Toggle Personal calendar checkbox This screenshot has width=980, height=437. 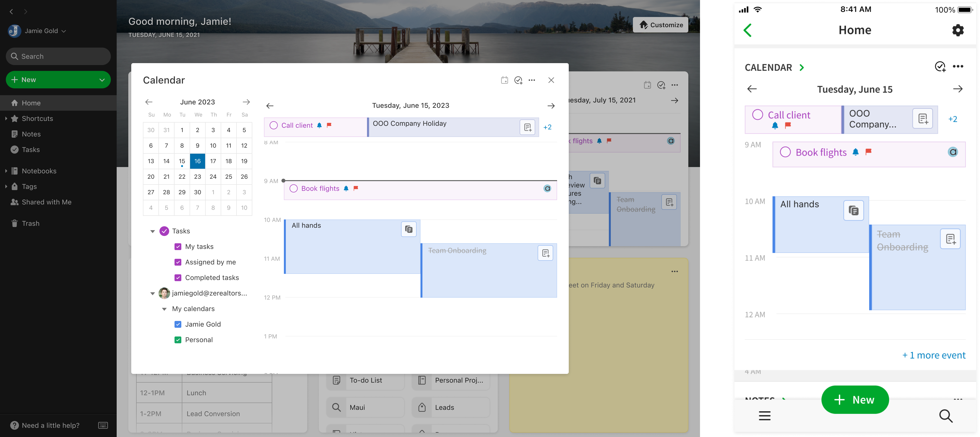(x=178, y=340)
